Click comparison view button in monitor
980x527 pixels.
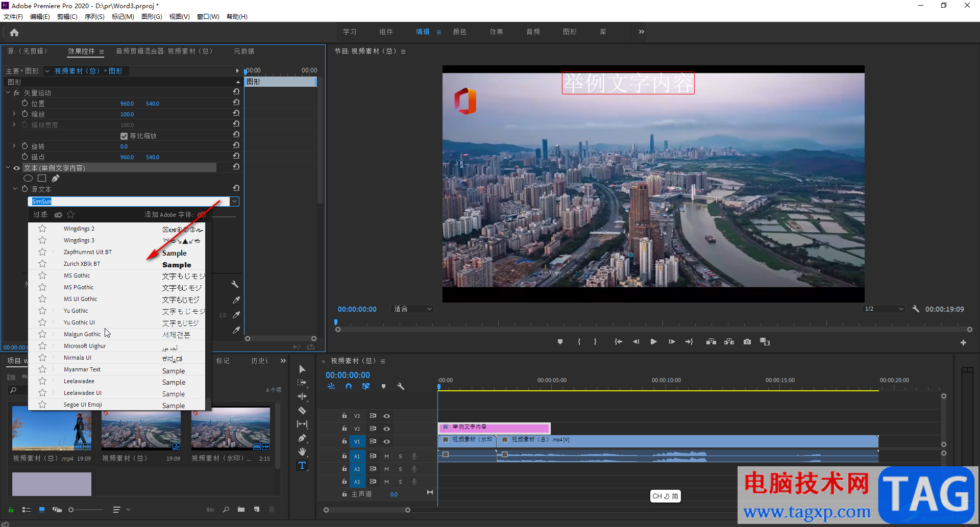point(765,342)
